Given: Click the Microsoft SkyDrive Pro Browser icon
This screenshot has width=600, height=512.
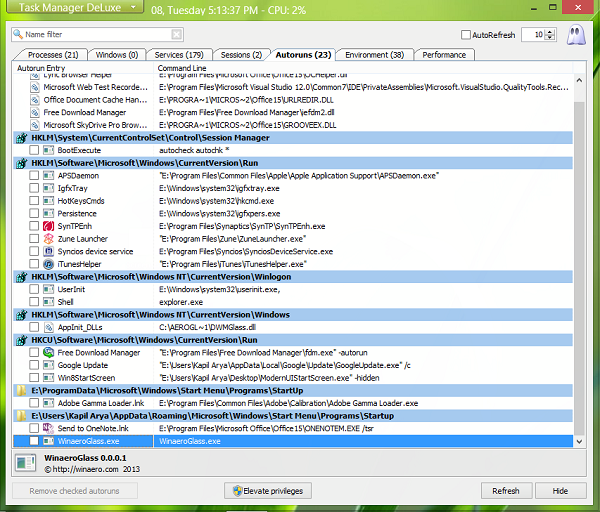Looking at the screenshot, I should 35,125.
